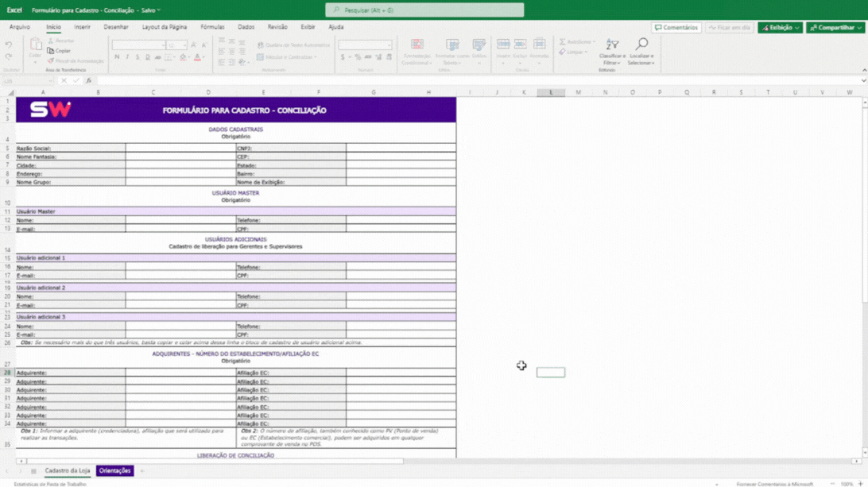The image size is (868, 487).
Task: Click the currency format icon
Action: tap(343, 57)
